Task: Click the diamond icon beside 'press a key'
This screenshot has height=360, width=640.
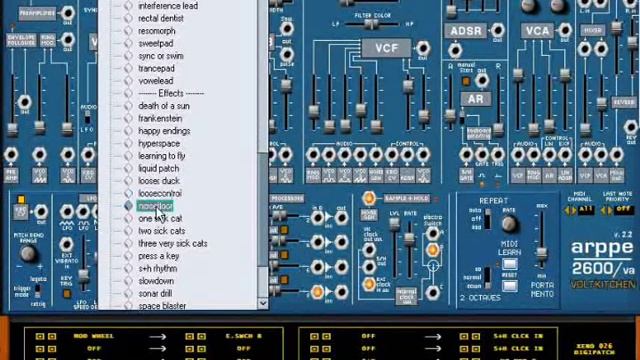Action: pos(128,256)
